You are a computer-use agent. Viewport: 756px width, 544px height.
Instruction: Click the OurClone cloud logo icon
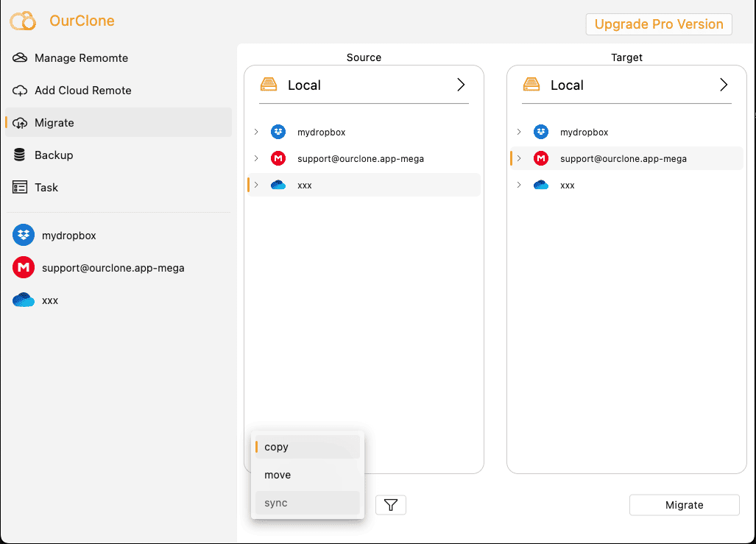[23, 21]
